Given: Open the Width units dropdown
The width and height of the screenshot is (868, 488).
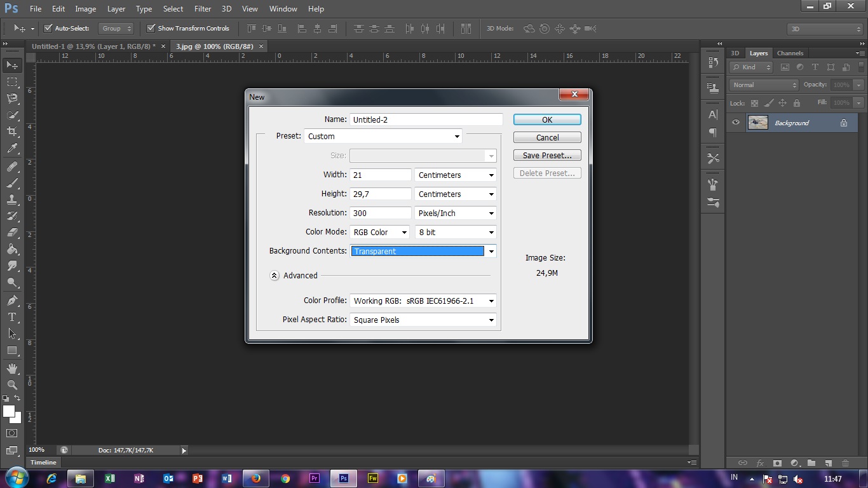Looking at the screenshot, I should 456,175.
